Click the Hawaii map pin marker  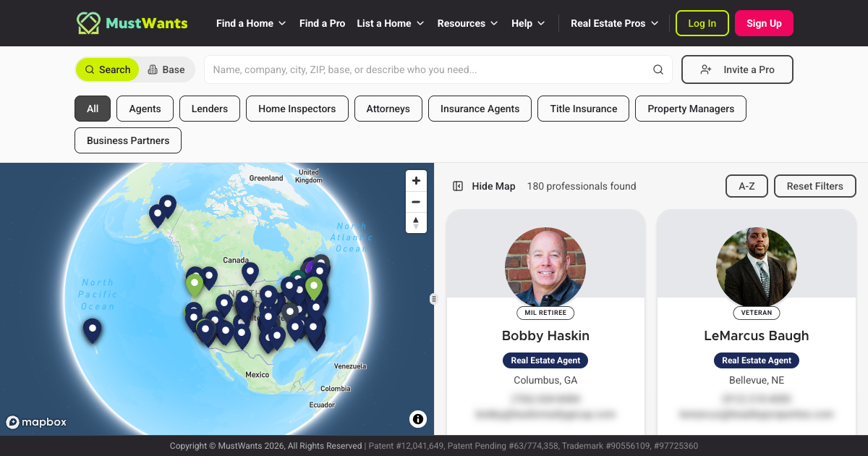[92, 329]
